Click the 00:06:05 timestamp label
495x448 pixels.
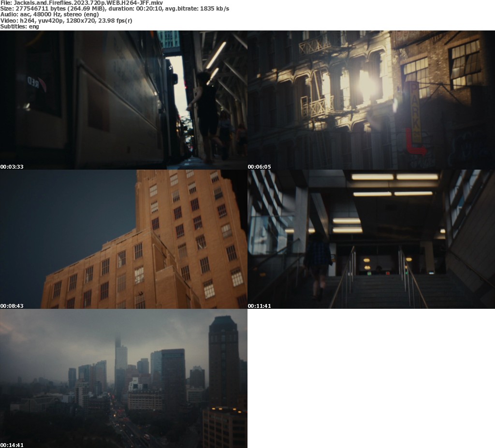[x=260, y=167]
